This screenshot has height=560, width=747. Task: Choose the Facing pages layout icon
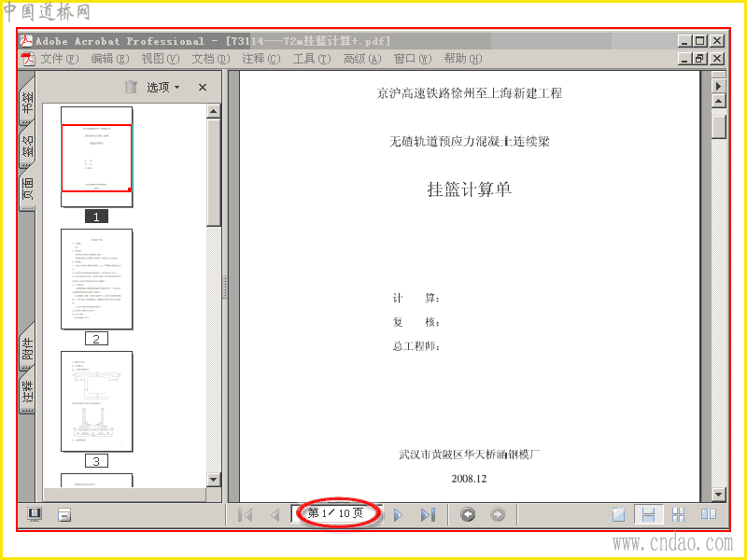(709, 514)
